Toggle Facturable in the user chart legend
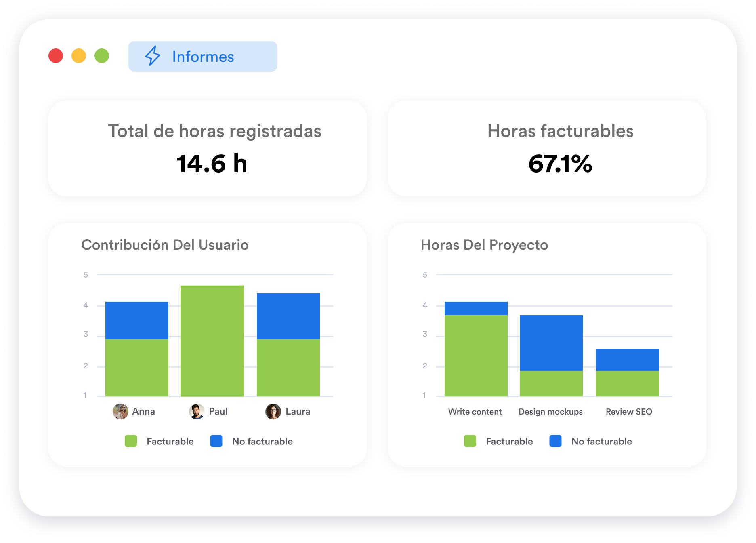Viewport: 756px width, 543px height. click(x=170, y=441)
